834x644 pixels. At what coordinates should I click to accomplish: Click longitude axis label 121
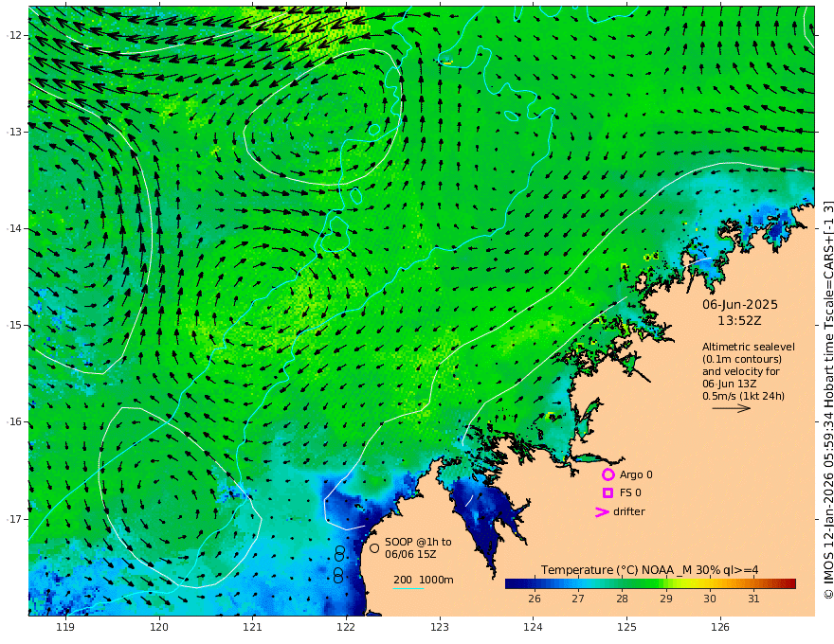(x=253, y=627)
